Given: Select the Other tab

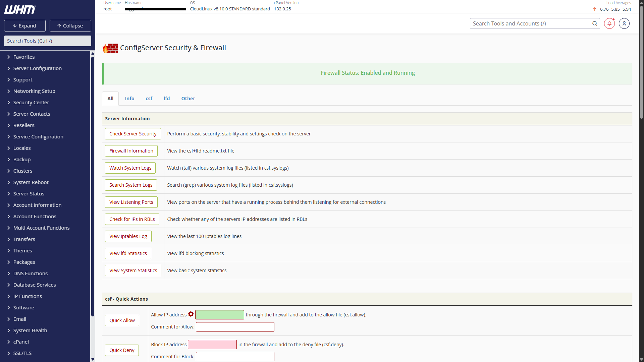Looking at the screenshot, I should [x=188, y=99].
